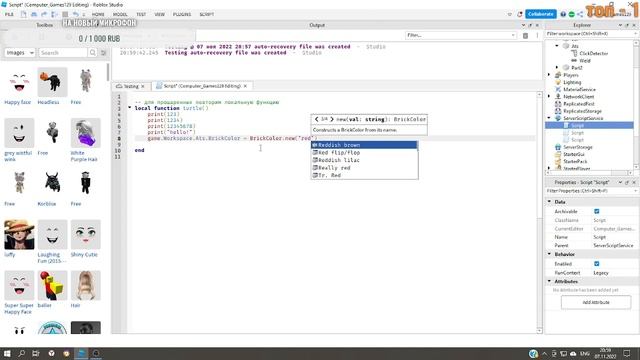Expand the Part2 node in Explorer
Viewport: 640px width, 360px height.
click(557, 68)
